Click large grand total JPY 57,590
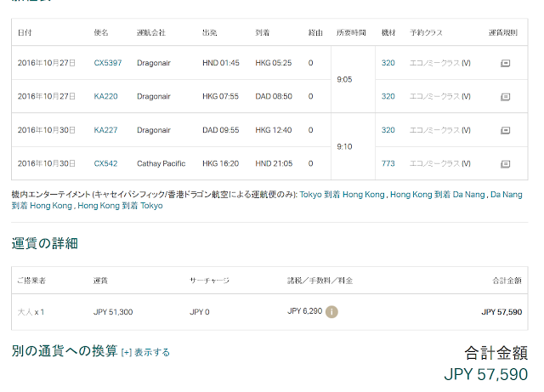544x392 pixels. point(485,374)
